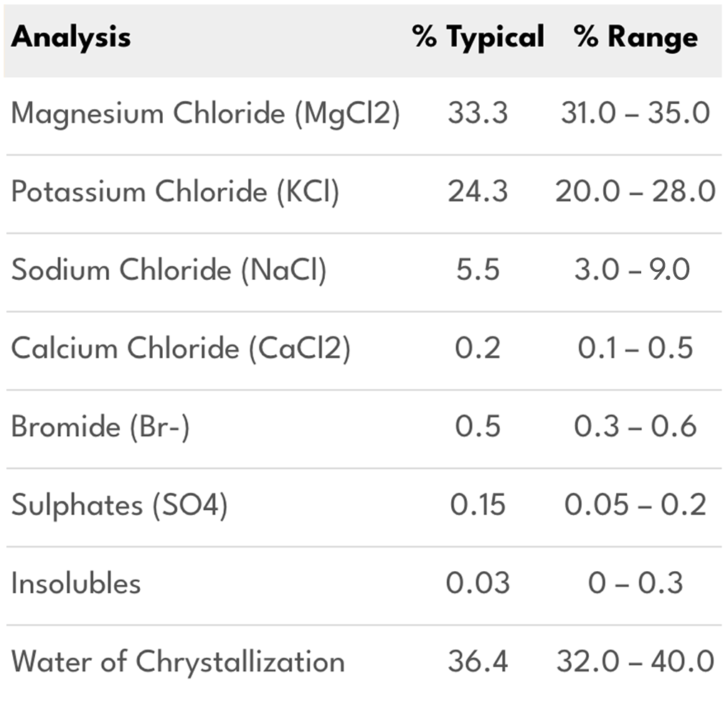
Task: Select the 0.3 – 0.6 range cell
Action: point(635,427)
